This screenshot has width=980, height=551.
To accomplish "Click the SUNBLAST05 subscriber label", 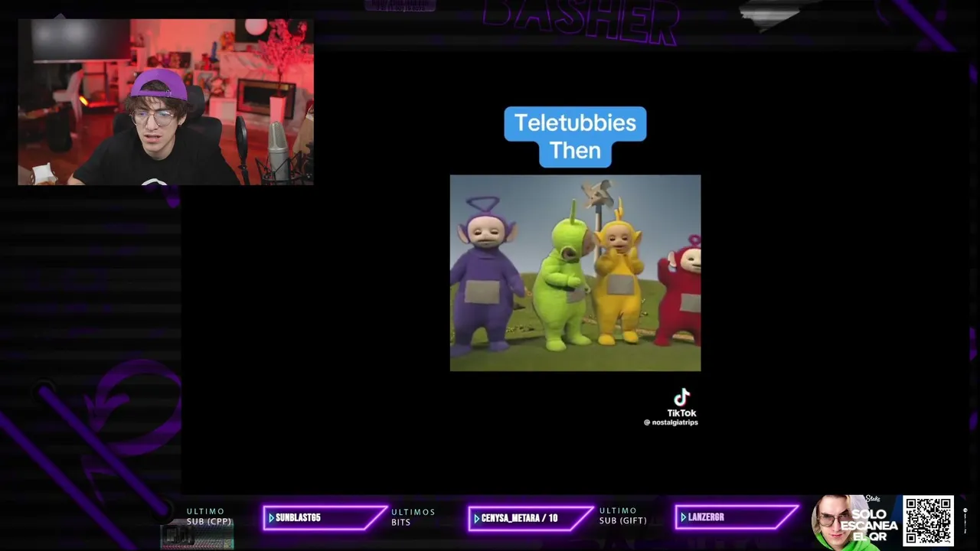I will click(x=298, y=518).
